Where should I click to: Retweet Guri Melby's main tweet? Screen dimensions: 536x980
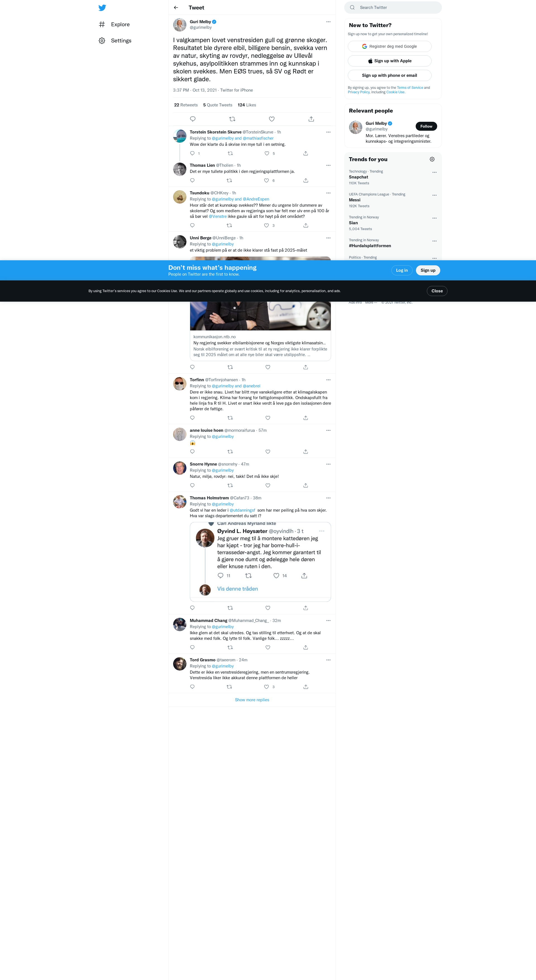click(232, 119)
